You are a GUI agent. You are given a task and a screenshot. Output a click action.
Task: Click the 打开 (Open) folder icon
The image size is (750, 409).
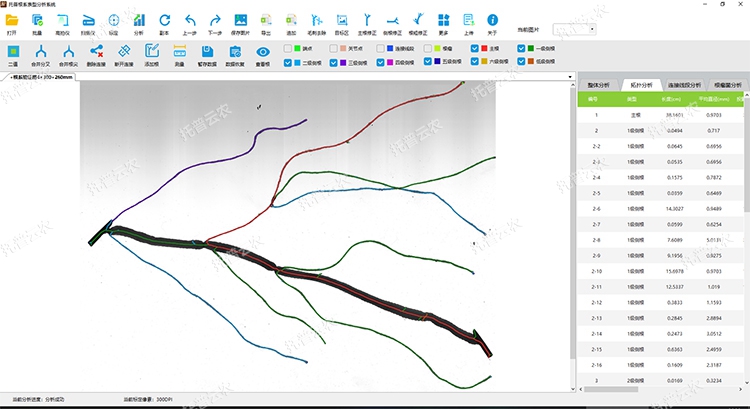click(12, 22)
